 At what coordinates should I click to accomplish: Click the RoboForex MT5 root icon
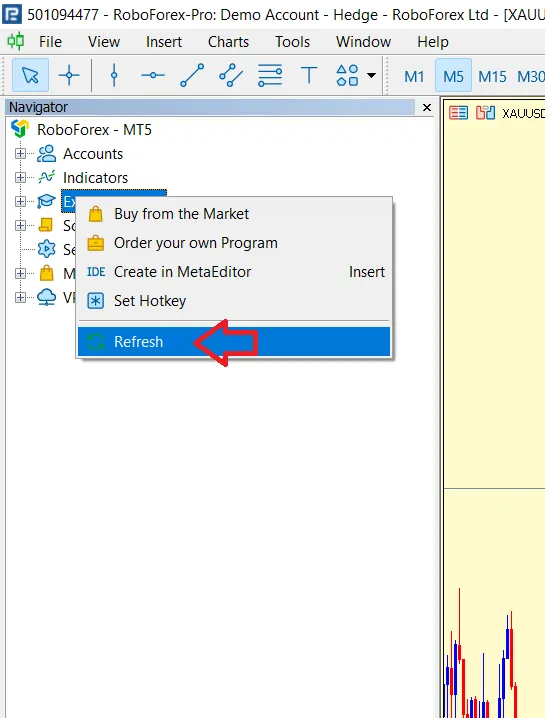(x=20, y=129)
